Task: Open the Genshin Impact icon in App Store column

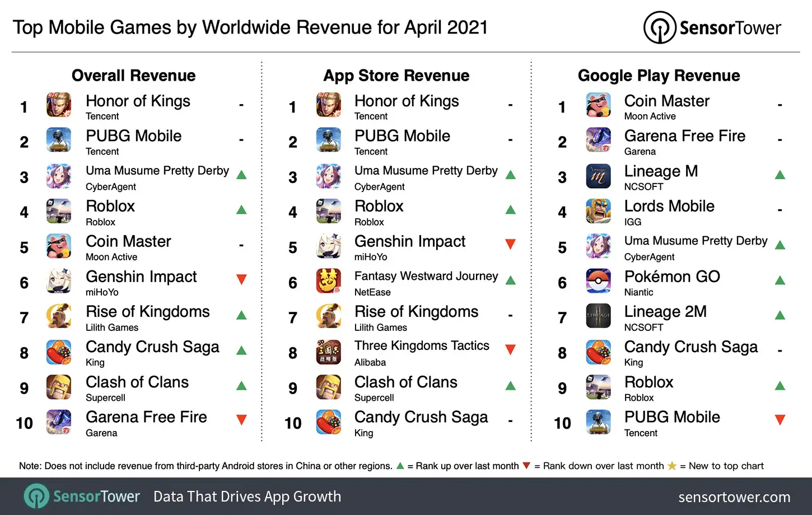Action: tap(329, 246)
